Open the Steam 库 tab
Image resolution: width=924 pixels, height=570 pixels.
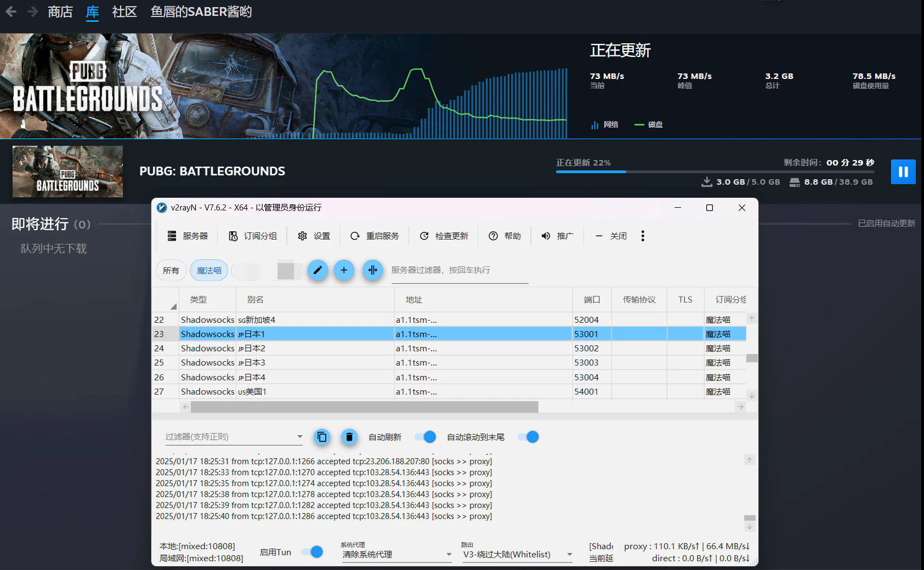(92, 12)
